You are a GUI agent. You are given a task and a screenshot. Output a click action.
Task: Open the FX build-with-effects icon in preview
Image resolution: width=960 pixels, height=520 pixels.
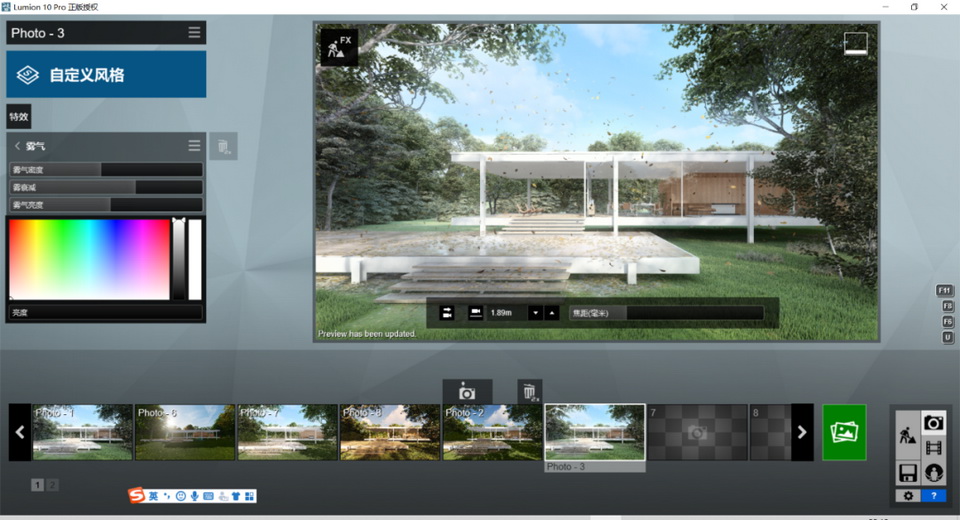[x=338, y=46]
